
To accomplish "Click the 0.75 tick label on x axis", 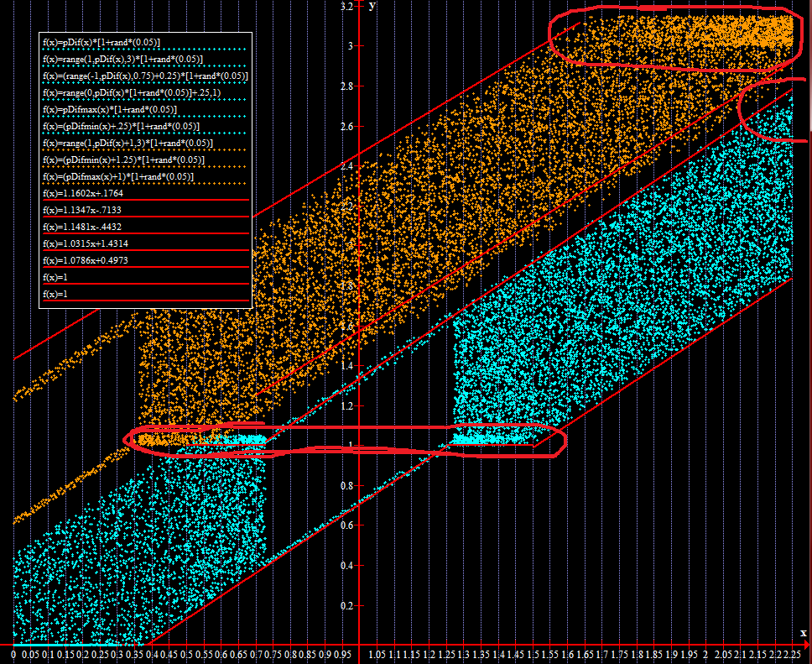I will pyautogui.click(x=274, y=655).
